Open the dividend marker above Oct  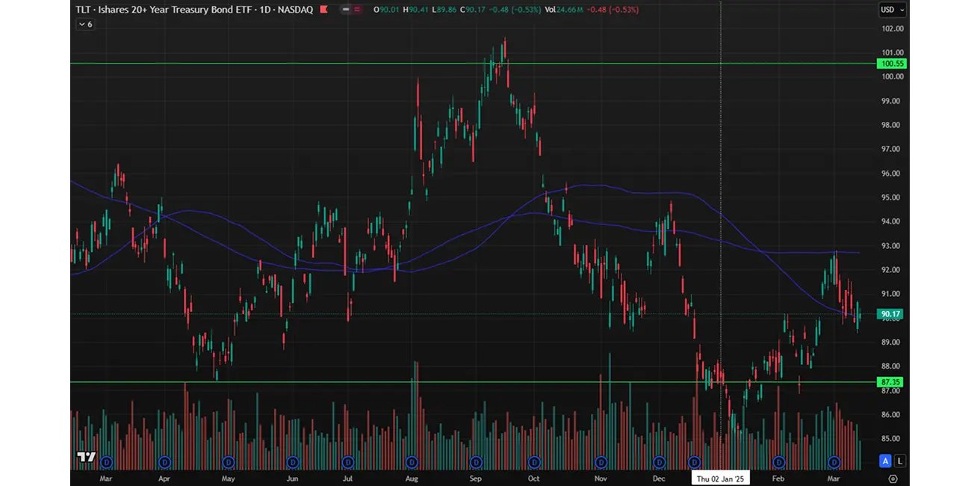tap(533, 461)
